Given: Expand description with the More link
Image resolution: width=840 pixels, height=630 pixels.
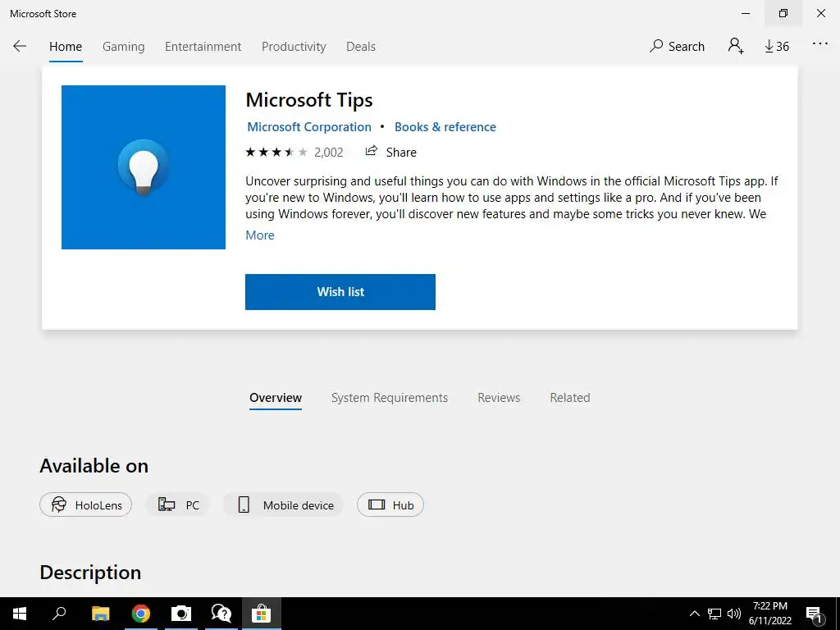Looking at the screenshot, I should 260,235.
